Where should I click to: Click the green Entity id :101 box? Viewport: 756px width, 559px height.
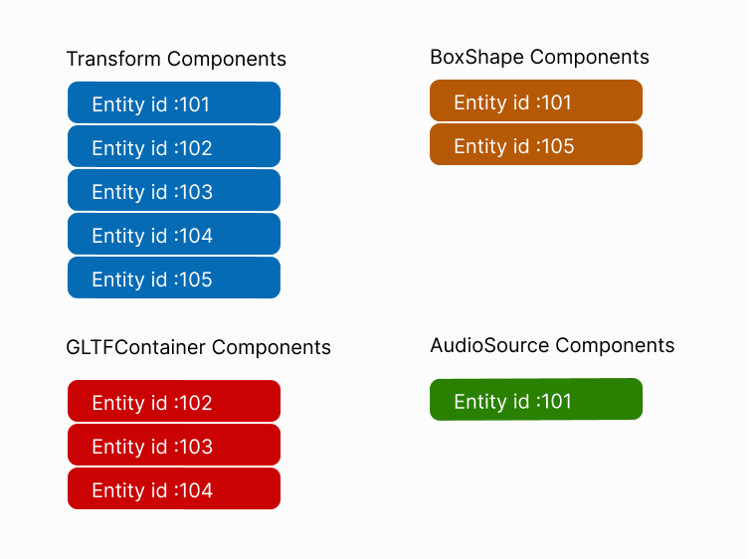536,400
